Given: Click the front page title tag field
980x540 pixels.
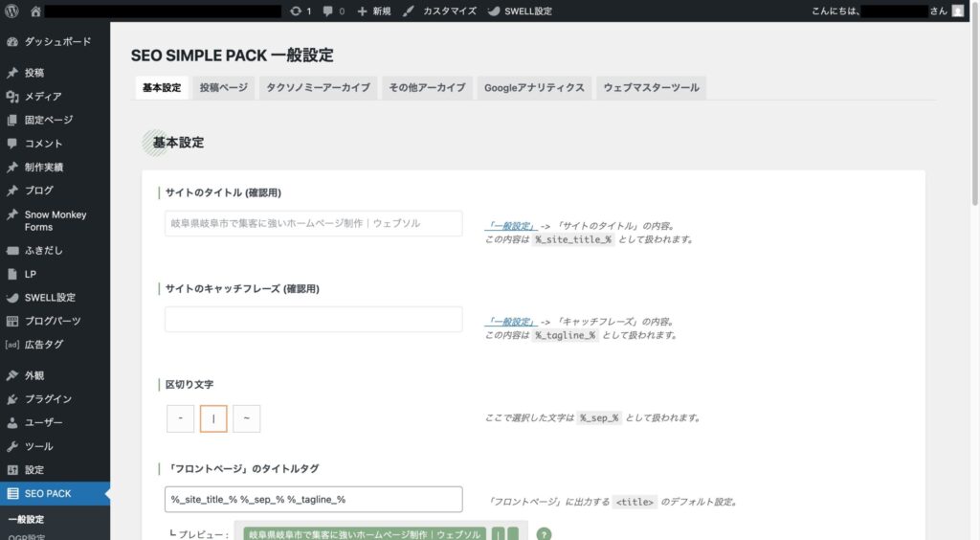Looking at the screenshot, I should click(x=313, y=500).
